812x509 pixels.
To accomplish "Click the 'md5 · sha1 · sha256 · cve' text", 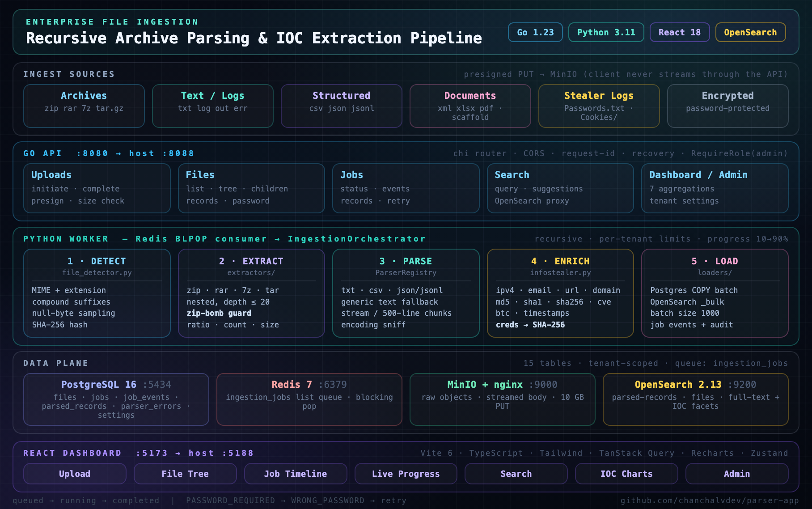I will click(554, 302).
